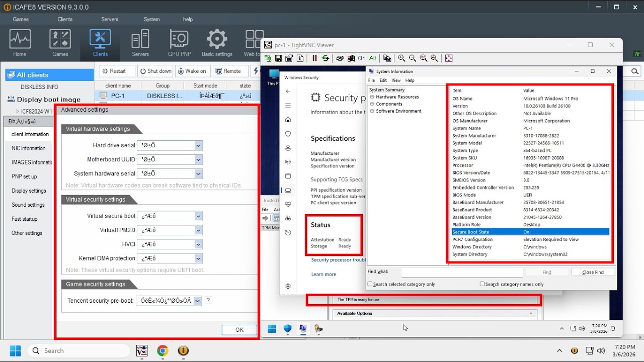Viewport: 644px width, 362px height.
Task: Click the Close Find button
Action: pos(593,272)
